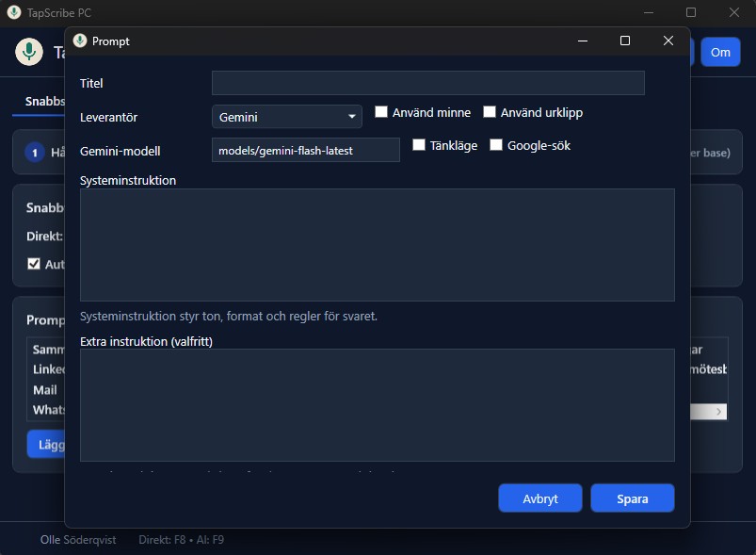756x555 pixels.
Task: Click the right arrow of the prompt list scrollbar
Action: pyautogui.click(x=719, y=412)
